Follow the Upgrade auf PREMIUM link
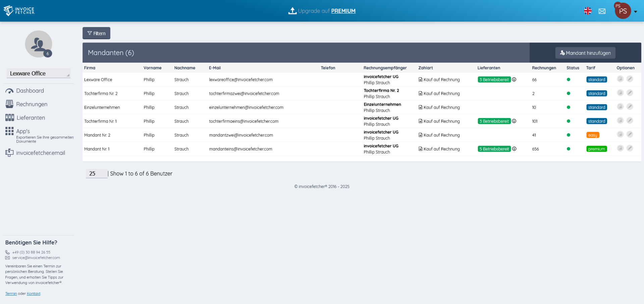This screenshot has width=644, height=304. click(x=343, y=11)
